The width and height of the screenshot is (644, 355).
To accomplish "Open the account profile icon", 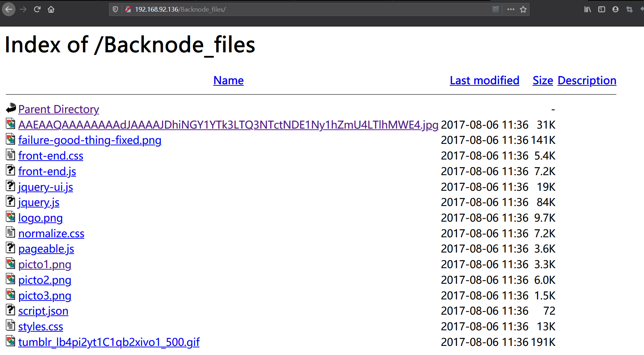I will click(615, 9).
